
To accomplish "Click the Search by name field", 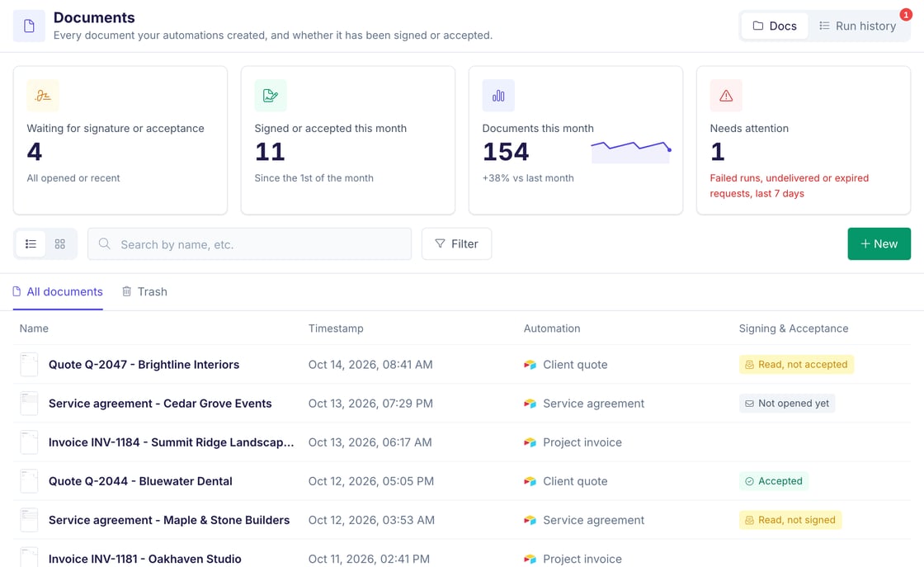I will tap(249, 244).
